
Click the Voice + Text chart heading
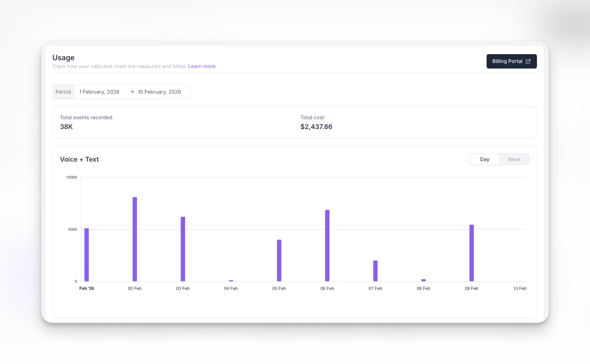(x=79, y=159)
